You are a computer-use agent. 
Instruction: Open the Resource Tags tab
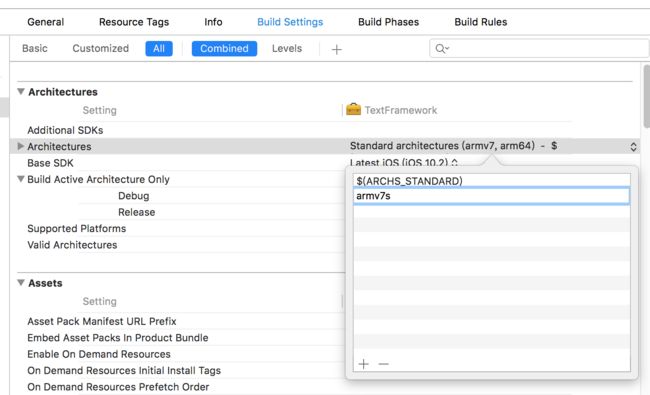tap(134, 22)
